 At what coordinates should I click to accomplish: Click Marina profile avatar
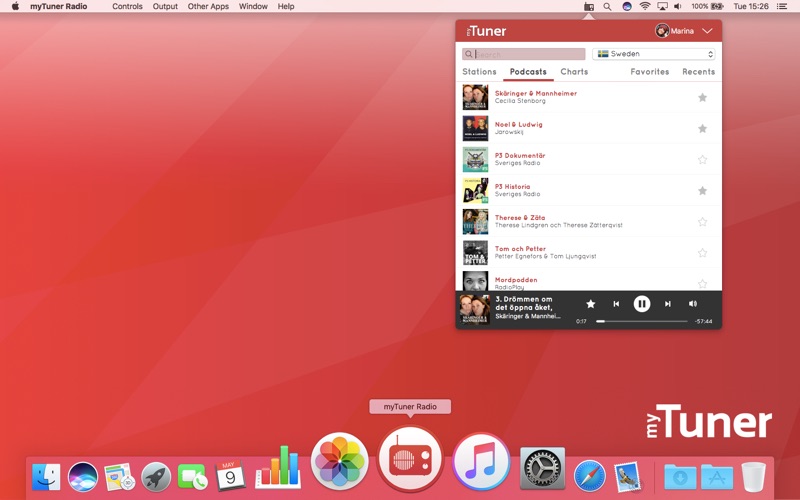[x=662, y=31]
